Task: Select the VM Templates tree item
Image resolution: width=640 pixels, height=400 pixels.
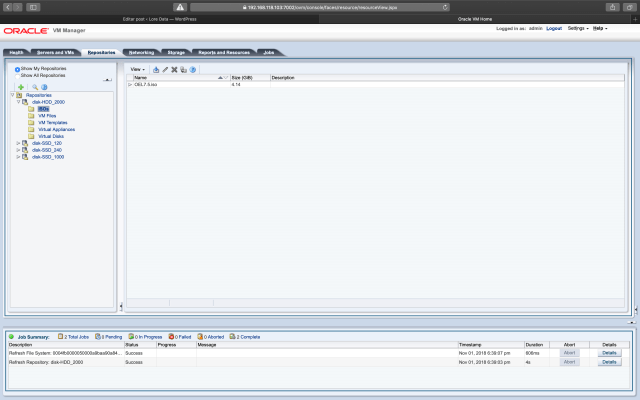Action: [53, 123]
